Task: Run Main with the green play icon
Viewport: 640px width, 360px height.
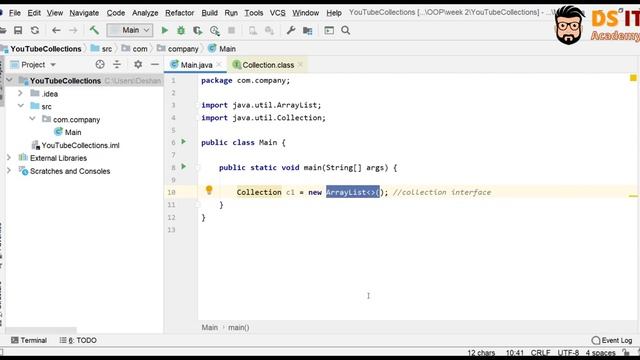Action: pos(164,30)
